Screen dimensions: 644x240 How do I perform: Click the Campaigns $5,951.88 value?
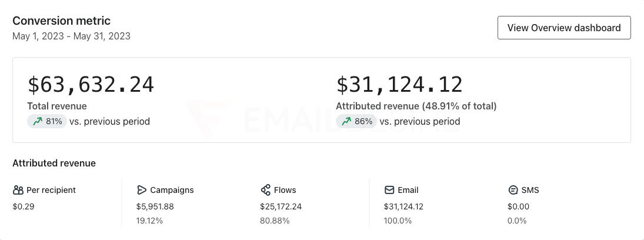pyautogui.click(x=155, y=206)
